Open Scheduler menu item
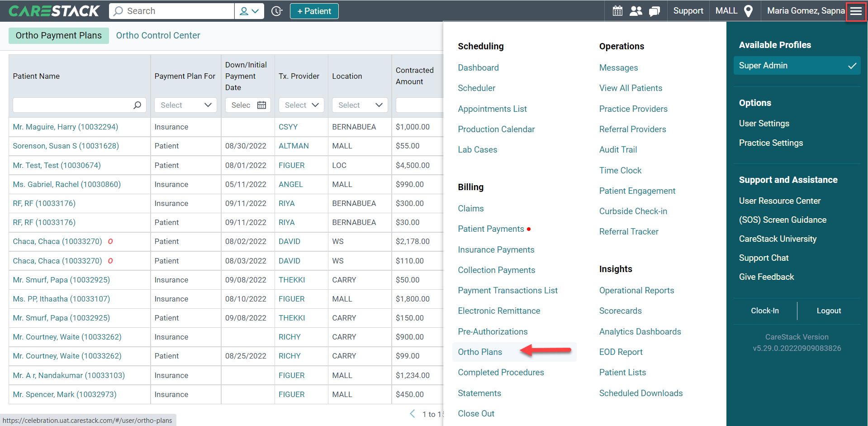Screen dimensions: 868x426 click(x=476, y=88)
